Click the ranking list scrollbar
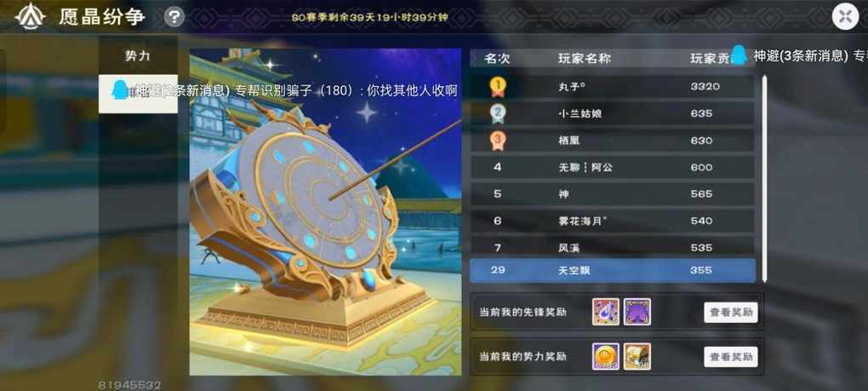The width and height of the screenshot is (868, 391). point(764,178)
